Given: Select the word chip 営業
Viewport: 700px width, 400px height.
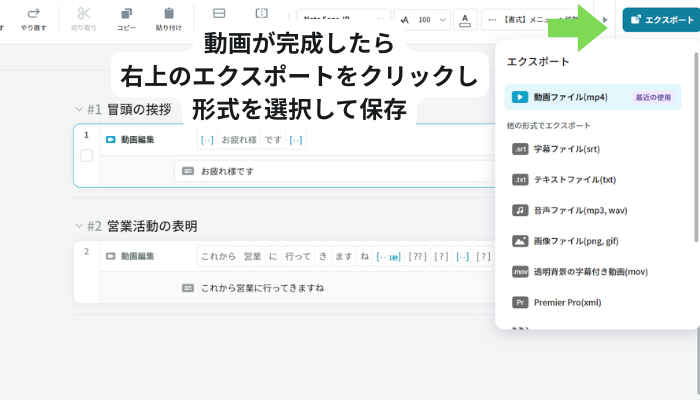Looking at the screenshot, I should point(253,256).
